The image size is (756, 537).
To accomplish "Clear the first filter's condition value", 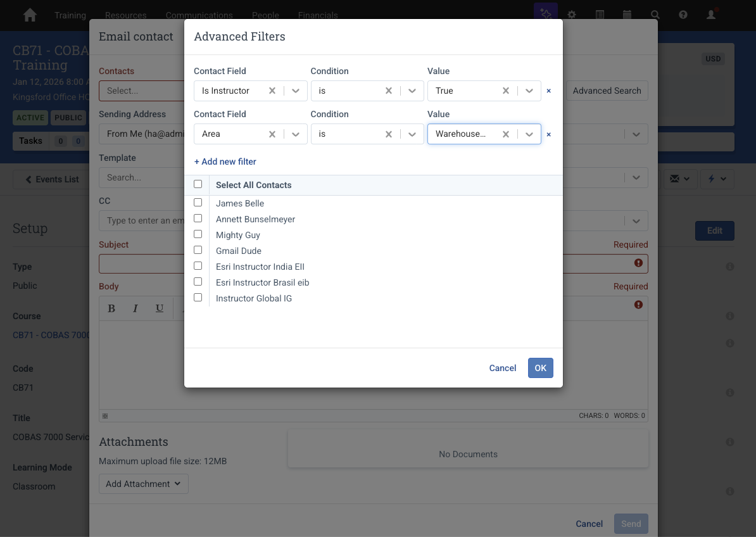I will 389,91.
